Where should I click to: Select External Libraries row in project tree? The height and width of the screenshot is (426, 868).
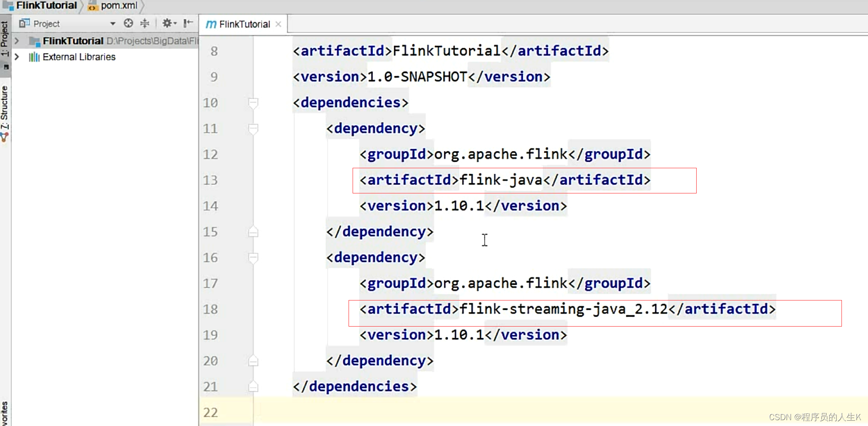point(105,57)
